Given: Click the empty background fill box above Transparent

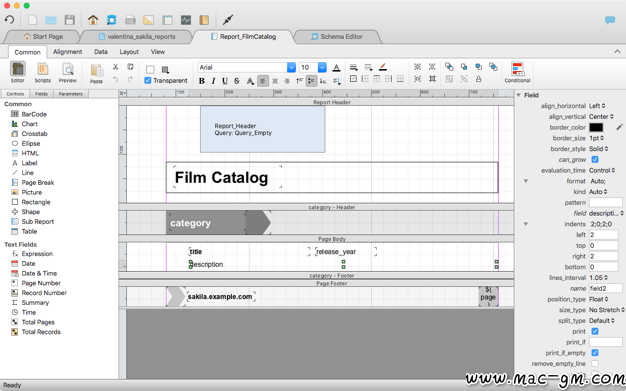Looking at the screenshot, I should (150, 69).
